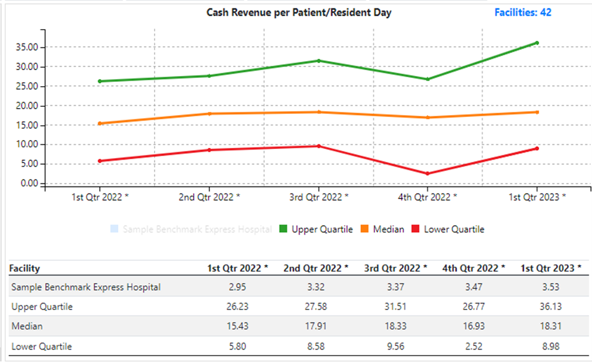The height and width of the screenshot is (364, 592).
Task: Toggle the Upper Quartile legend entry
Action: click(316, 229)
